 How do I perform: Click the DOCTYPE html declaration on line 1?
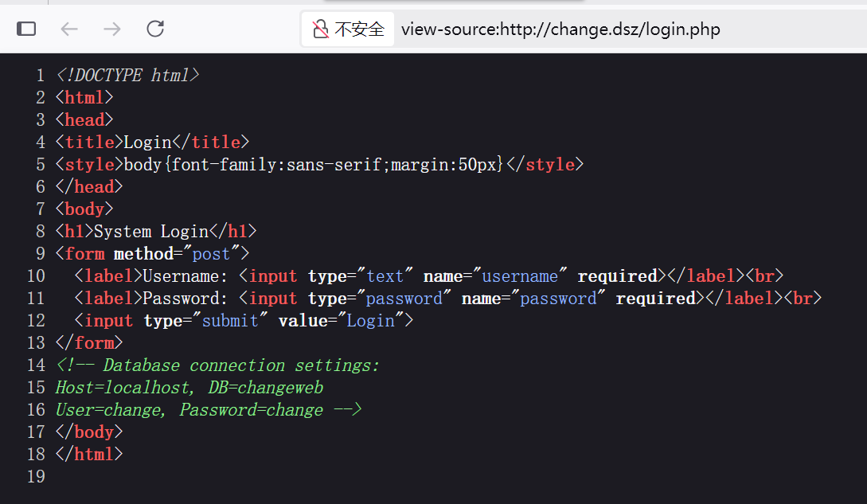pyautogui.click(x=127, y=76)
